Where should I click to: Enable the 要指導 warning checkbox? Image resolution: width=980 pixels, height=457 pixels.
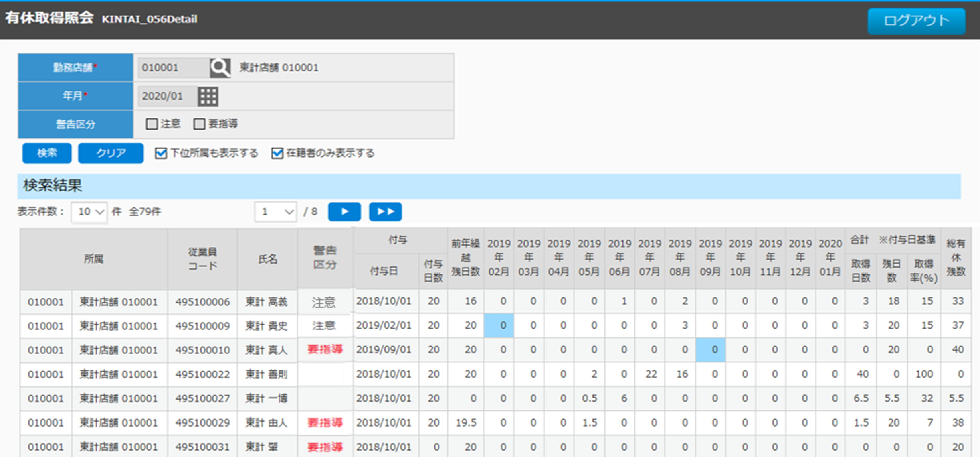(199, 124)
